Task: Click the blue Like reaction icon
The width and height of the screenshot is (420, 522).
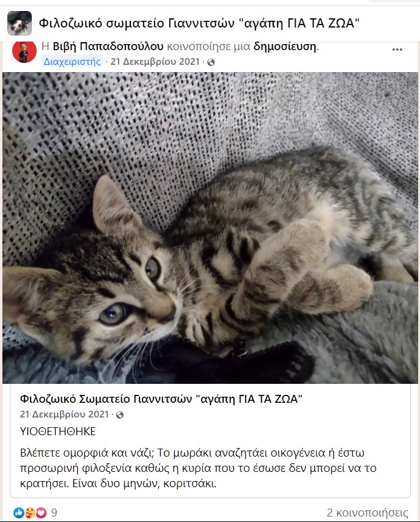Action: [x=19, y=513]
